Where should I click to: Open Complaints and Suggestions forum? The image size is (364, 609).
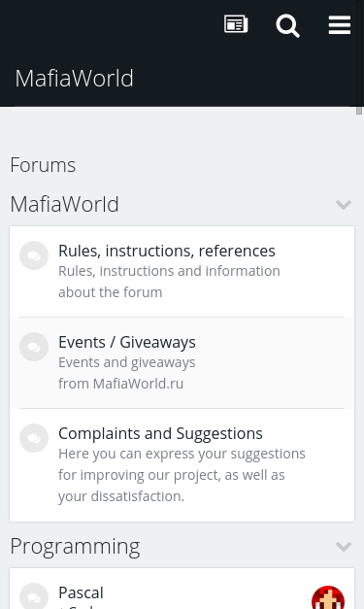[161, 433]
